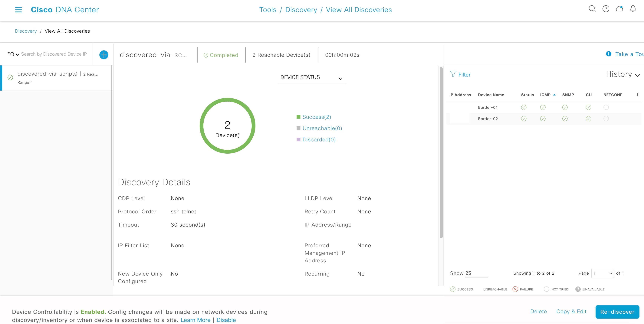Click the Discovery breadcrumb menu item
This screenshot has height=324, width=644.
[x=26, y=31]
